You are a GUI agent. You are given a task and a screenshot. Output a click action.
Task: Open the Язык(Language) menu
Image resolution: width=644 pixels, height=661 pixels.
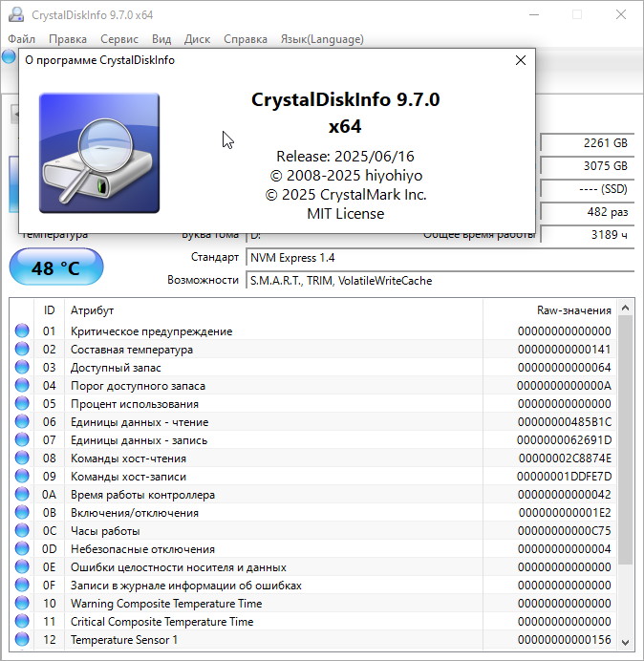(x=322, y=39)
